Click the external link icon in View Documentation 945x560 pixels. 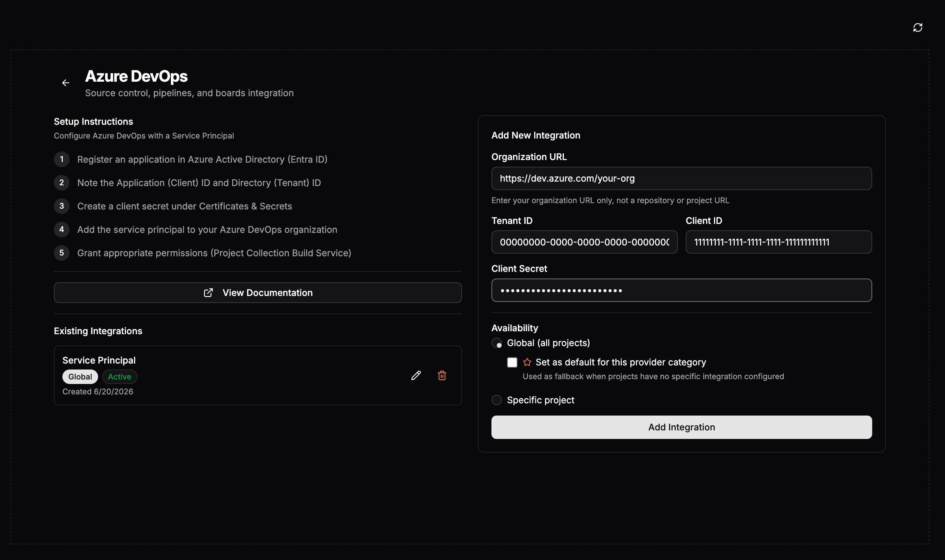coord(208,293)
